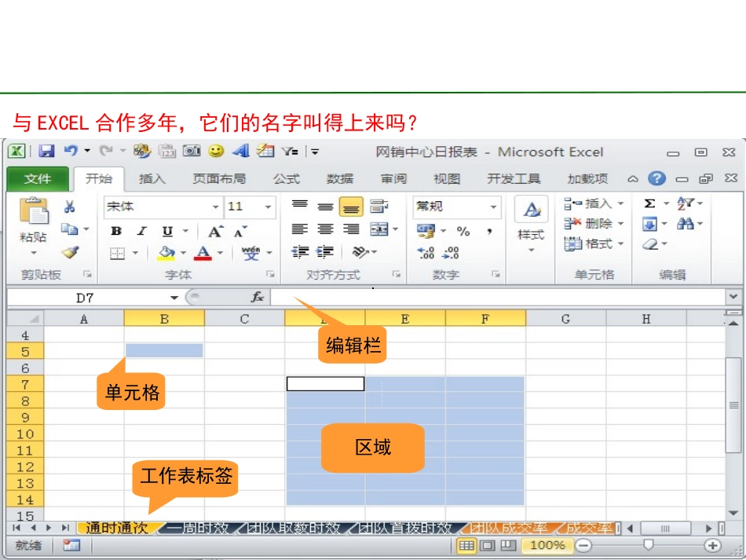Click the Undo arrow icon

click(71, 151)
